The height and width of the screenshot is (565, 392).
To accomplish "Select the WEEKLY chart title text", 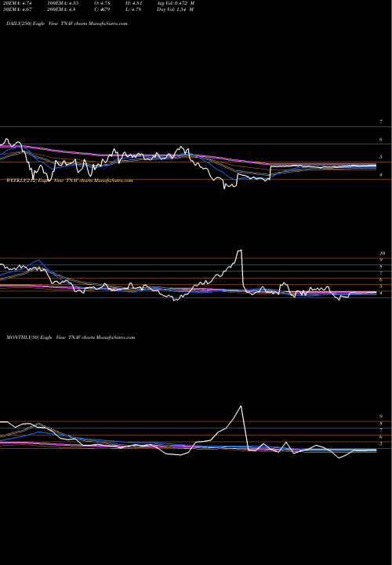I will click(70, 180).
